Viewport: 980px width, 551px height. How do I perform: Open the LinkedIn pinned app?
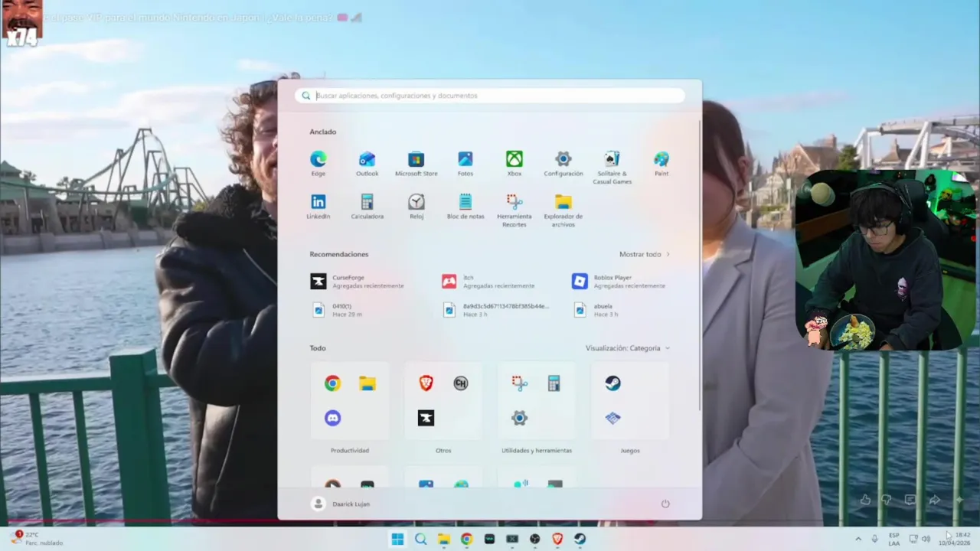click(318, 207)
